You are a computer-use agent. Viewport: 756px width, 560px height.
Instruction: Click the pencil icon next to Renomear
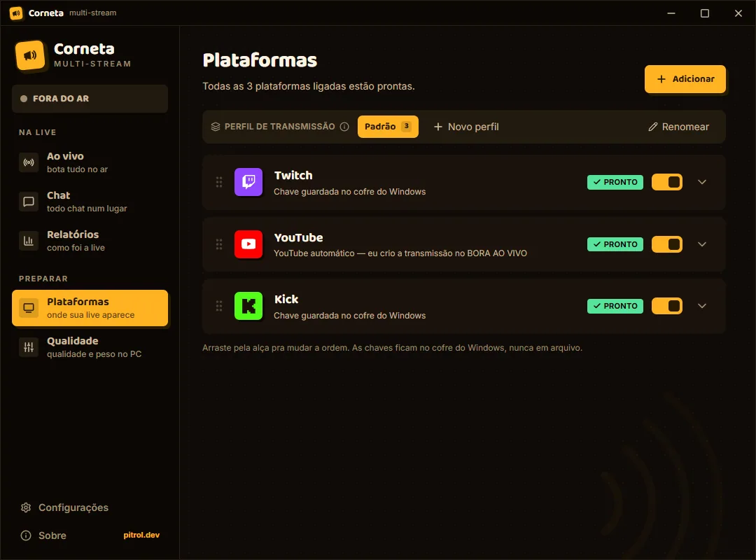653,127
